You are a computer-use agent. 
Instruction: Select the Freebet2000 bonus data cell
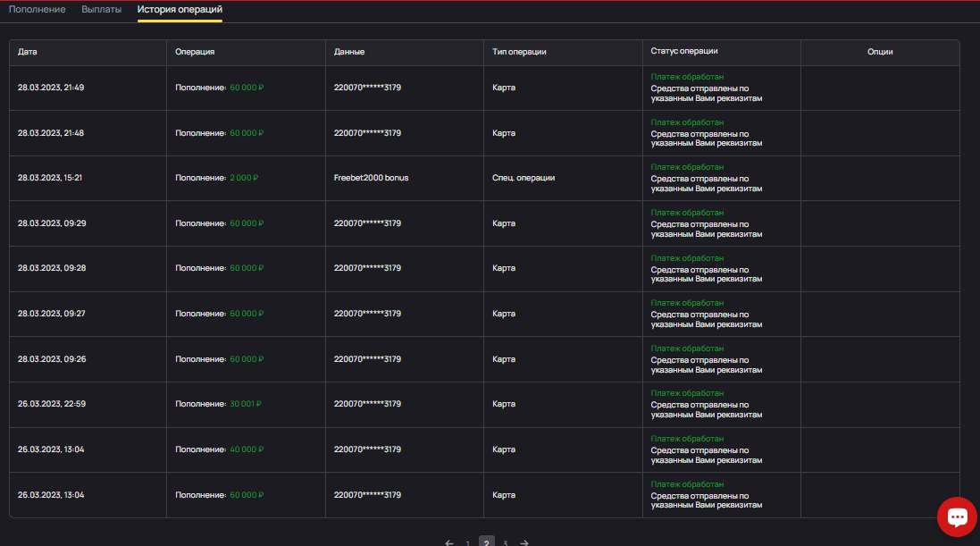371,178
